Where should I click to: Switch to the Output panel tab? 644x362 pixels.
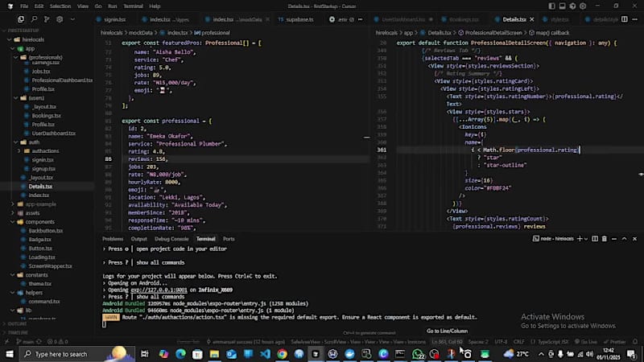point(138,239)
